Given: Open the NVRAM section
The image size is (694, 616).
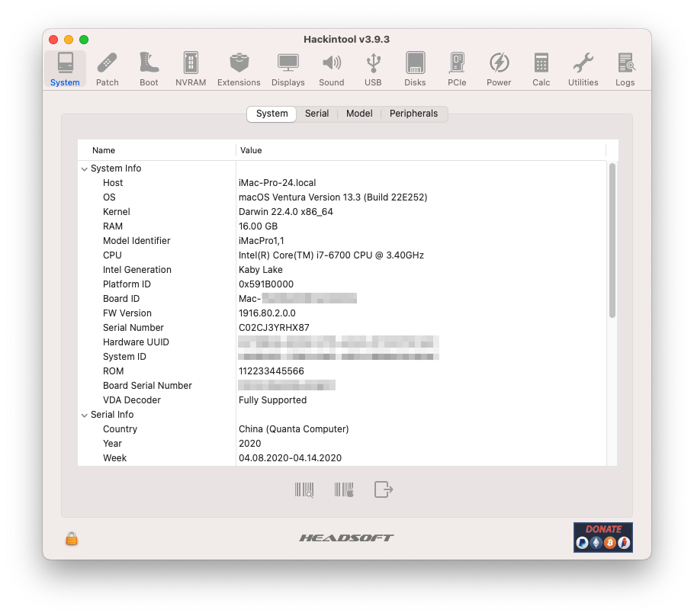Looking at the screenshot, I should click(191, 69).
